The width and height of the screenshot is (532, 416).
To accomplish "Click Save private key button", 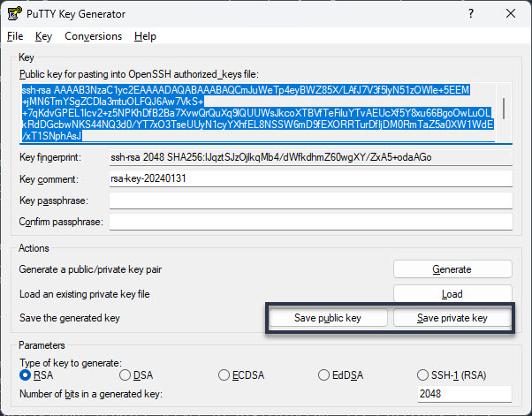I will click(452, 318).
